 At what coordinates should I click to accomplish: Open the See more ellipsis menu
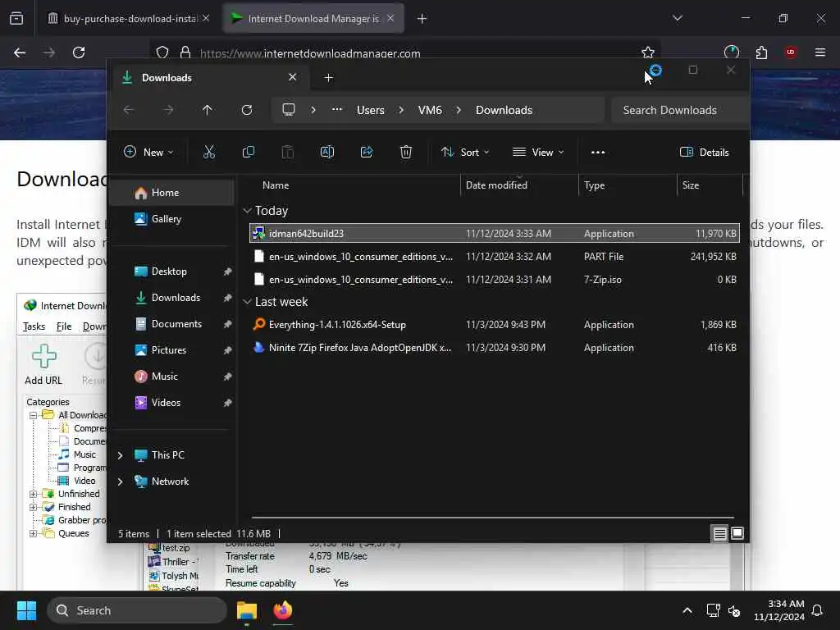(x=598, y=152)
